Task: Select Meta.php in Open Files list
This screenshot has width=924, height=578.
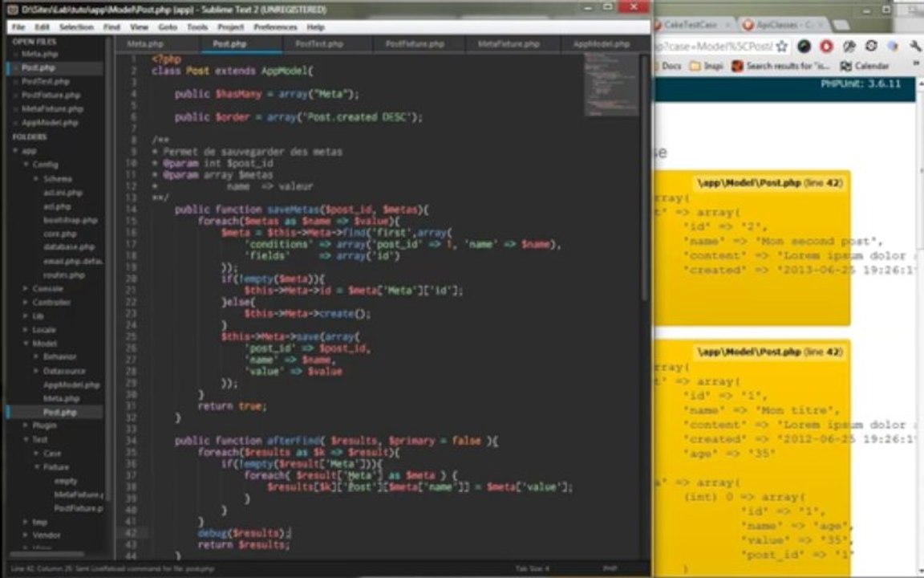Action: 39,55
